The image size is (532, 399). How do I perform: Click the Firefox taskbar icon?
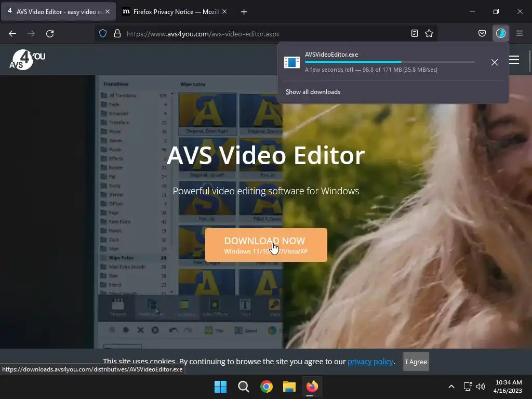point(312,387)
